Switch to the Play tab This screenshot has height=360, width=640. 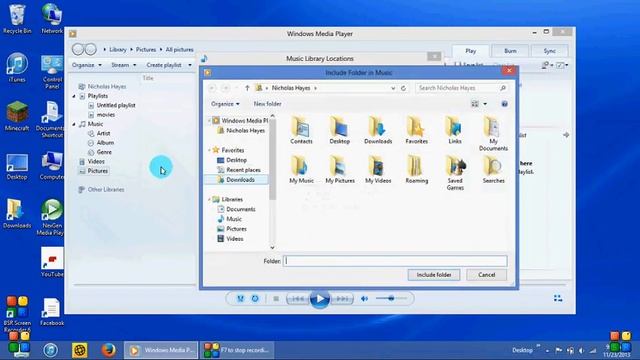[x=470, y=51]
